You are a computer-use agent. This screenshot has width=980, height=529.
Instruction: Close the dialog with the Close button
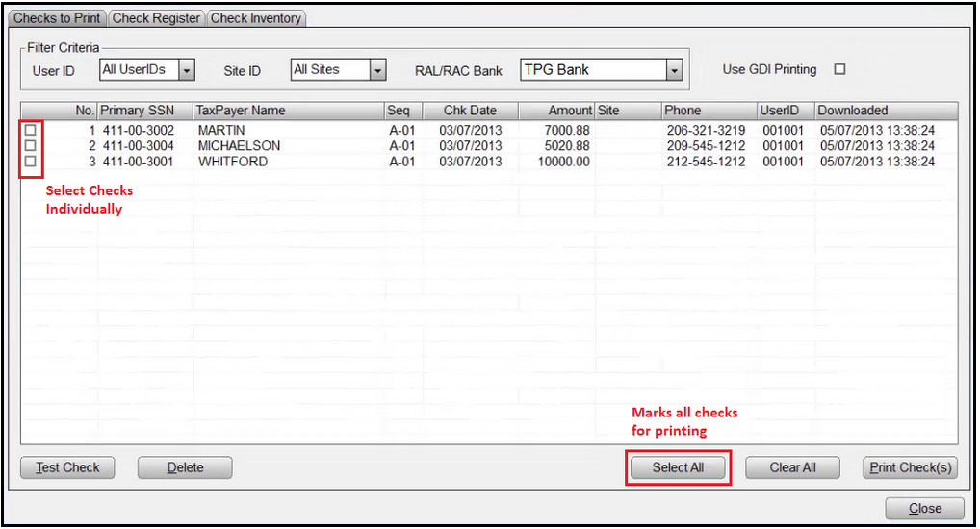click(x=925, y=509)
